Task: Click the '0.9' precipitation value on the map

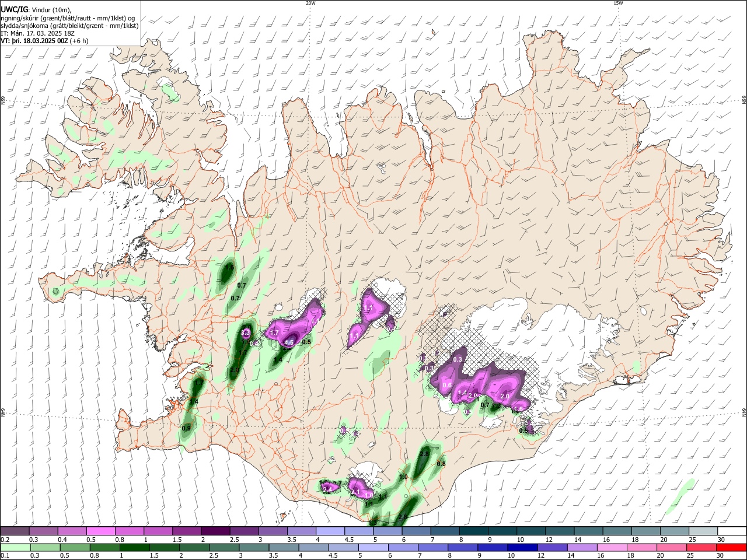Action: click(x=186, y=428)
